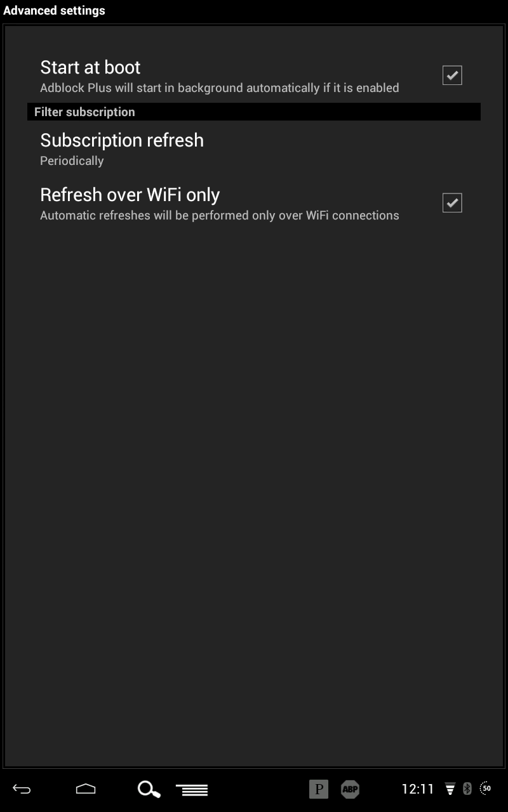508x812 pixels.
Task: Open the P notification icon
Action: [x=319, y=789]
